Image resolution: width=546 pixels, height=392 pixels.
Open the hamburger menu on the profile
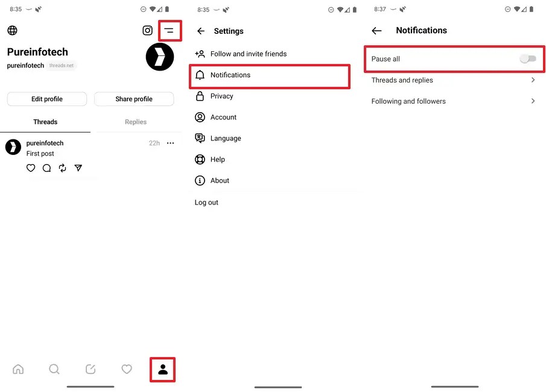click(x=170, y=30)
